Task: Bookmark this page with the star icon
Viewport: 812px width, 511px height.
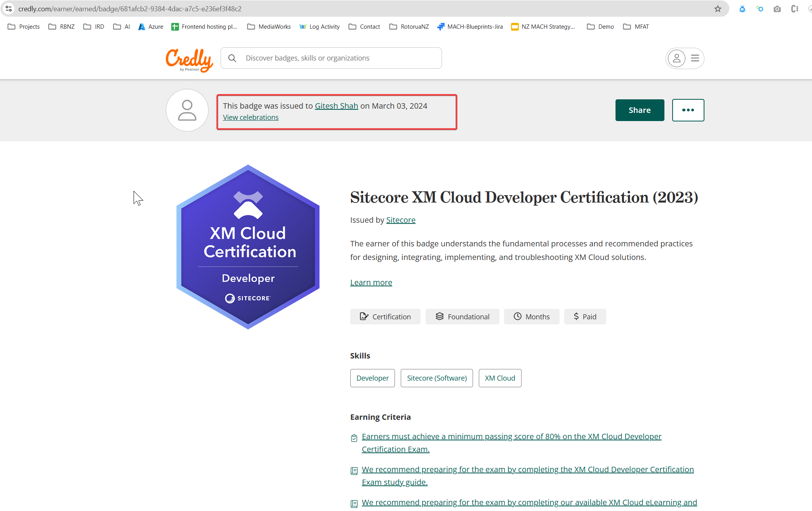Action: click(718, 9)
